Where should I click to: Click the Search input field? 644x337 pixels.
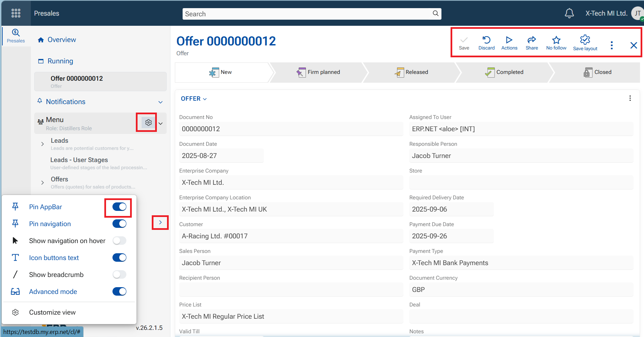[312, 14]
